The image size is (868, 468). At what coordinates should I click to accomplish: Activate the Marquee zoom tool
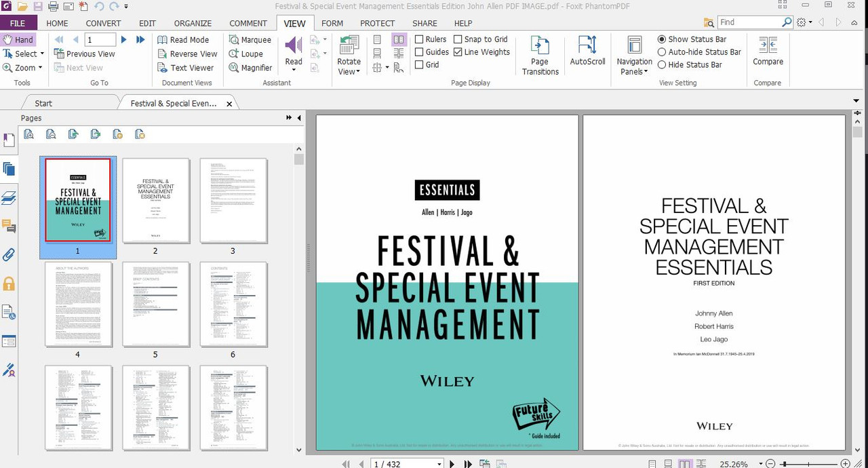(250, 40)
